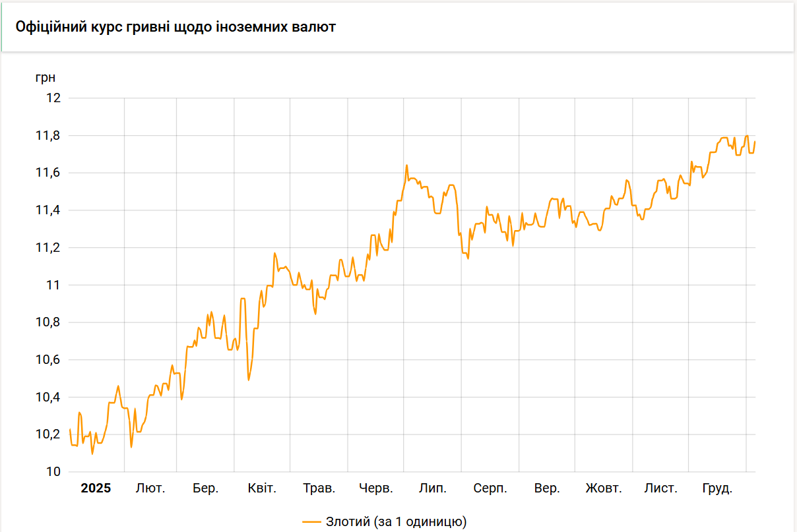Click the Лип. month label
Image resolution: width=797 pixels, height=532 pixels.
click(x=433, y=488)
